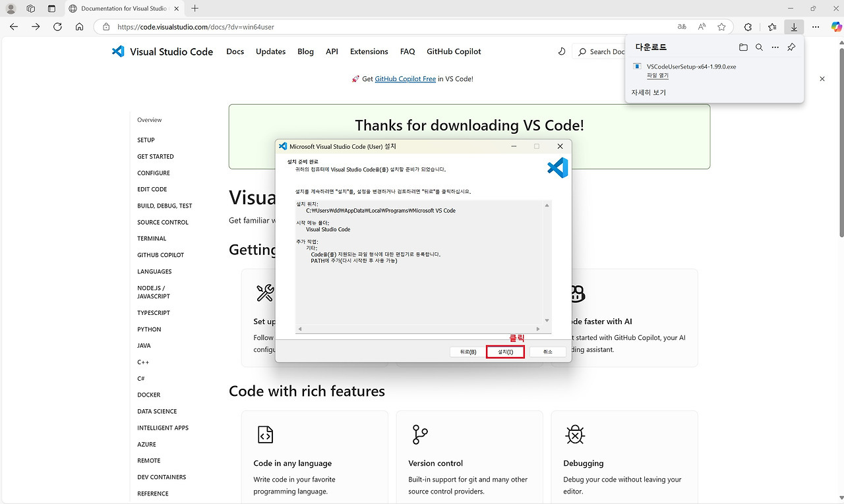Open the API navigation item
This screenshot has width=844, height=504.
coord(332,51)
